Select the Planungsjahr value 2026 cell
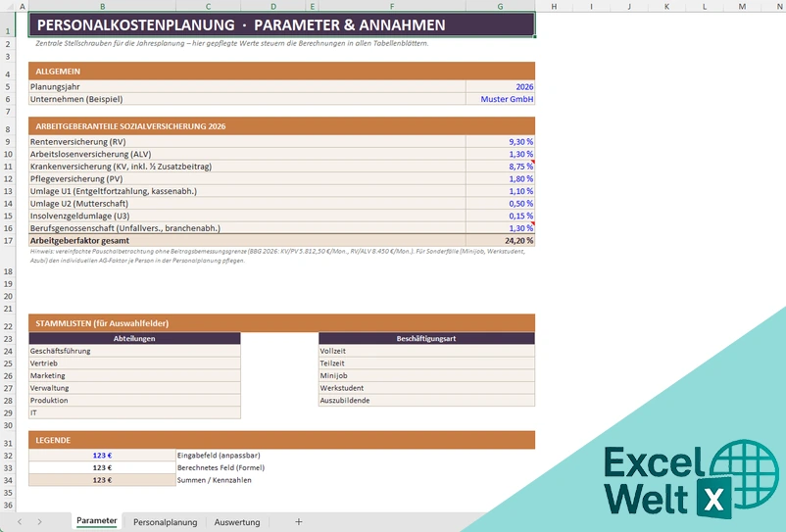786x532 pixels. coord(500,86)
